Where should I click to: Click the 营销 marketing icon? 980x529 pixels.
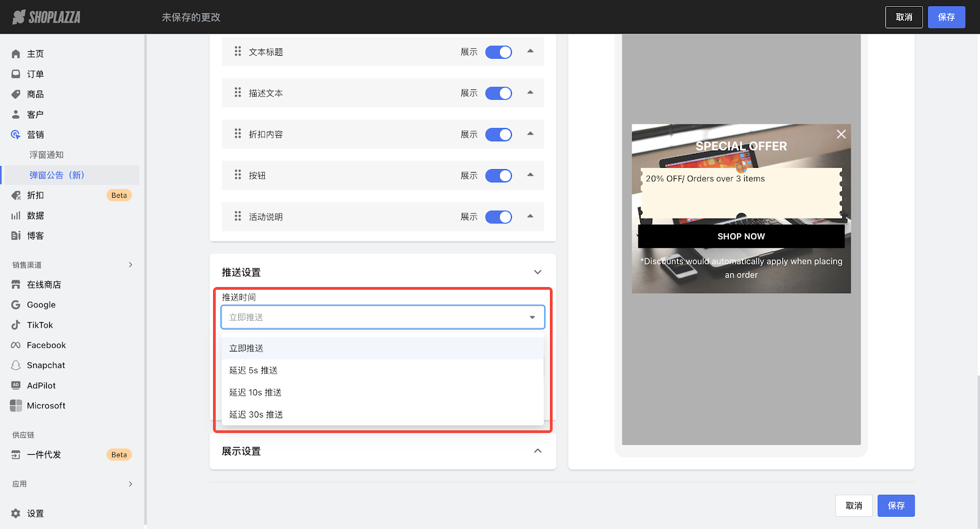tap(16, 135)
